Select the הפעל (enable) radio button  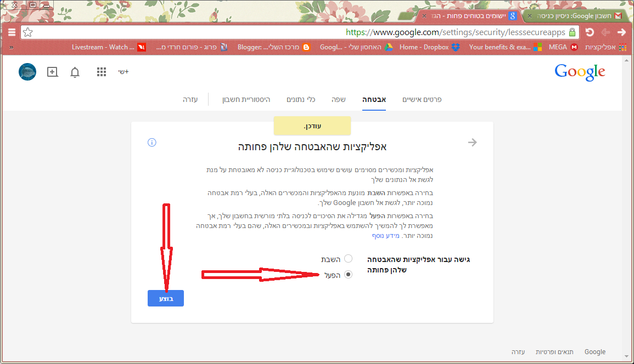point(348,275)
